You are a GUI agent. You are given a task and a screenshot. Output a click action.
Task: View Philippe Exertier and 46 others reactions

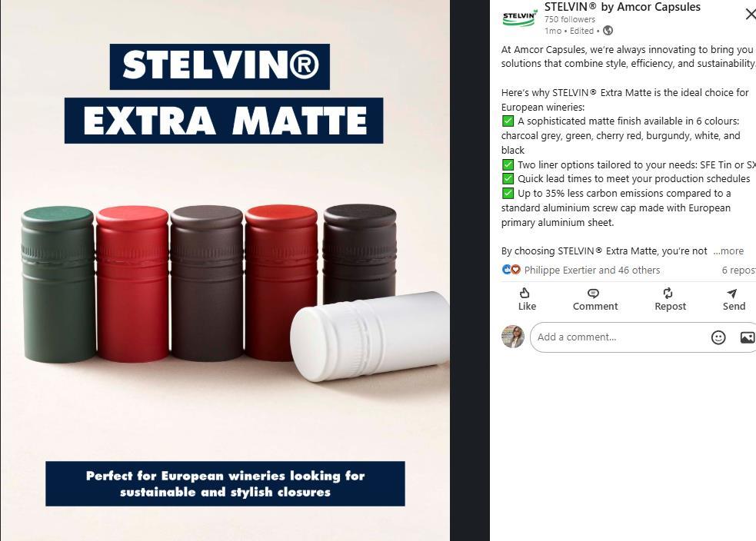click(592, 270)
